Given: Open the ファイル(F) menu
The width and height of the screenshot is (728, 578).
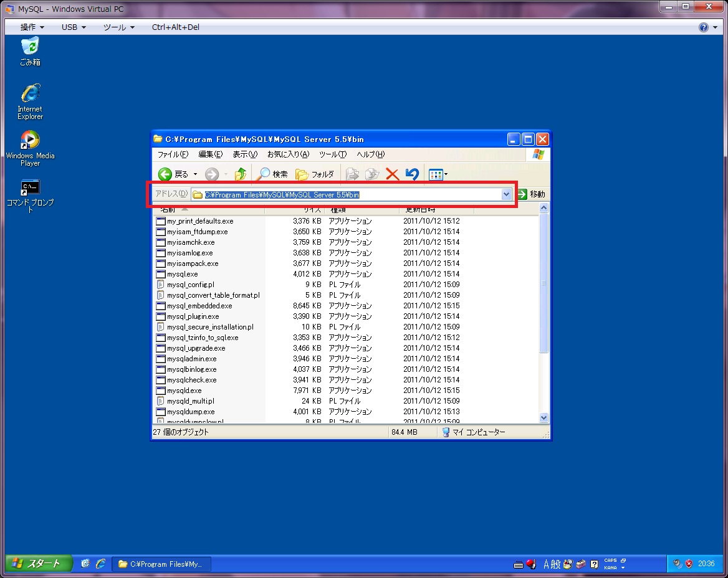Looking at the screenshot, I should [173, 154].
